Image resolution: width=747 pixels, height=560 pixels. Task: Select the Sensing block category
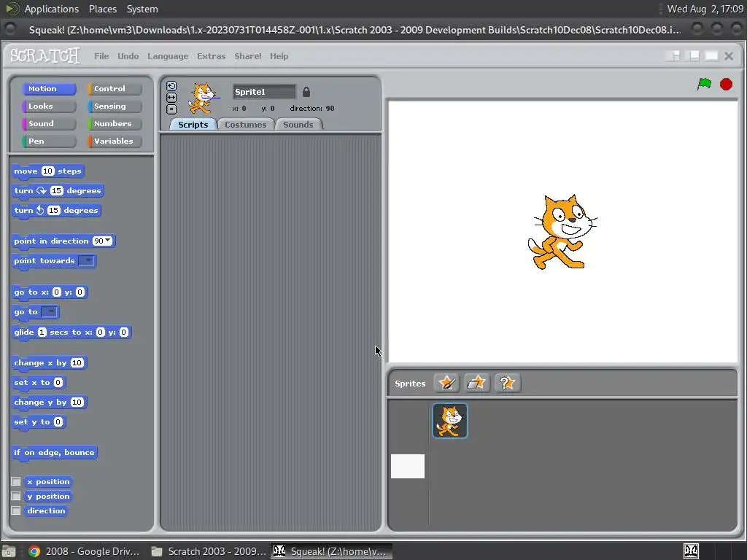pos(115,106)
